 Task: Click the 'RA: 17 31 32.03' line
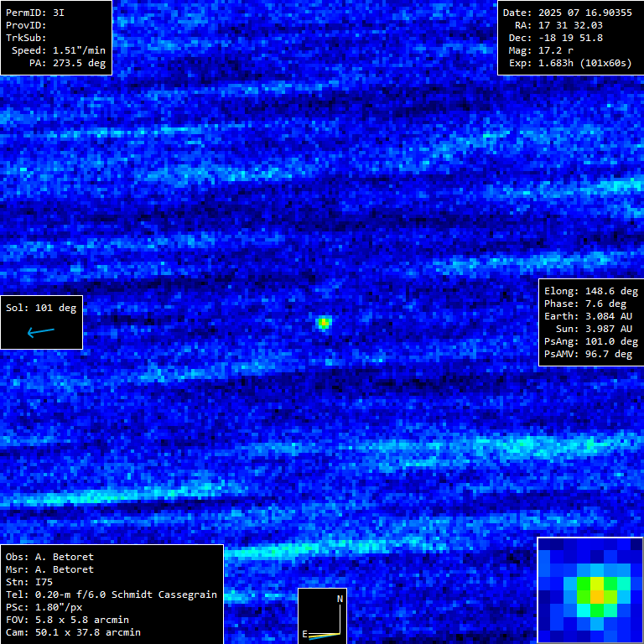558,25
